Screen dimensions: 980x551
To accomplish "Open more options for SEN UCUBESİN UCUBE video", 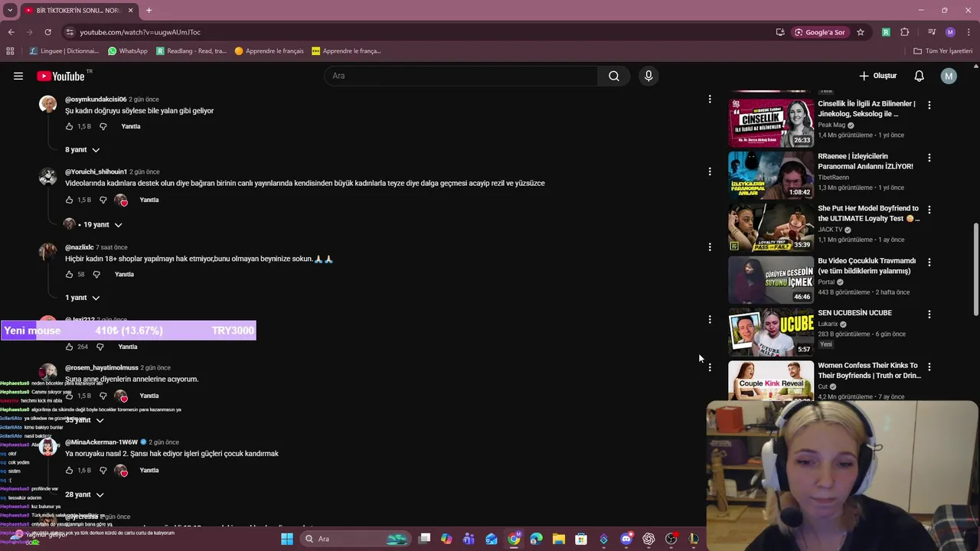I will tap(929, 314).
